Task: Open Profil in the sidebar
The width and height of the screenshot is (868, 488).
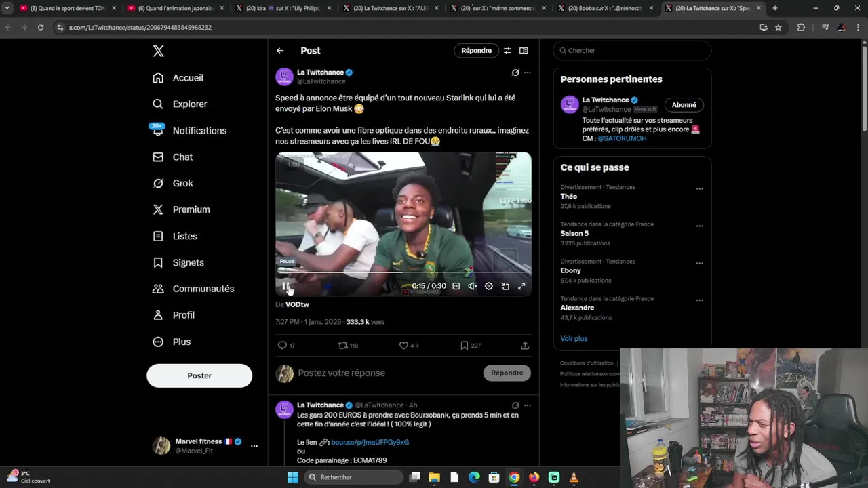Action: click(174, 315)
